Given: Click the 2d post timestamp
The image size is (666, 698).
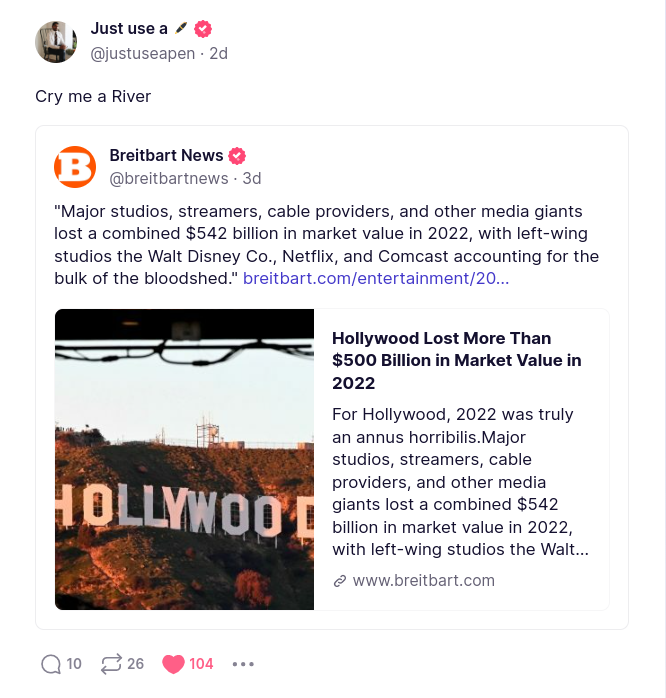Looking at the screenshot, I should (x=217, y=54).
